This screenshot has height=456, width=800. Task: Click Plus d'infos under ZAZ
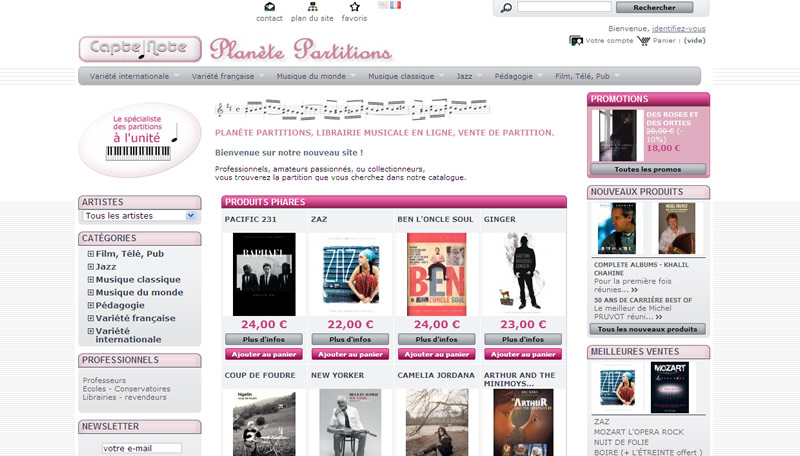click(x=350, y=339)
